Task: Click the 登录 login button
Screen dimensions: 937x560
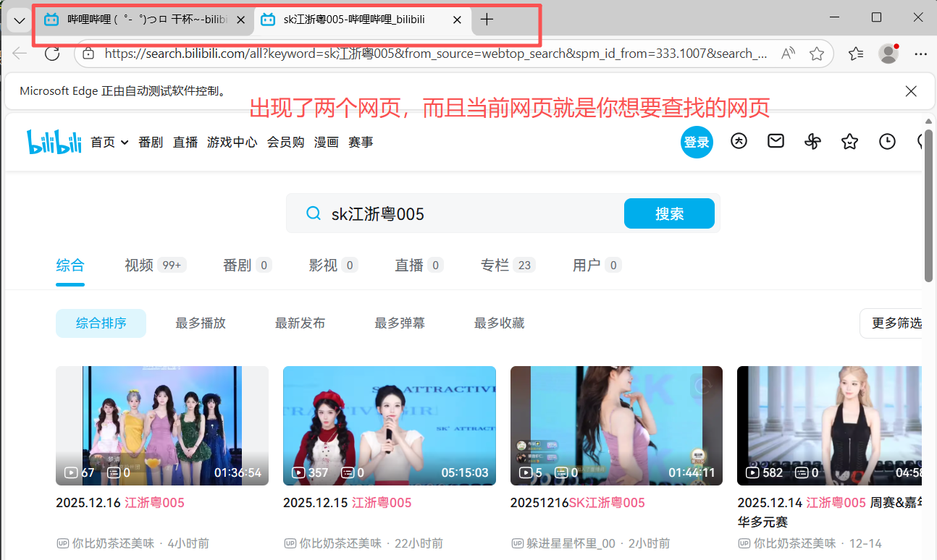Action: click(697, 142)
